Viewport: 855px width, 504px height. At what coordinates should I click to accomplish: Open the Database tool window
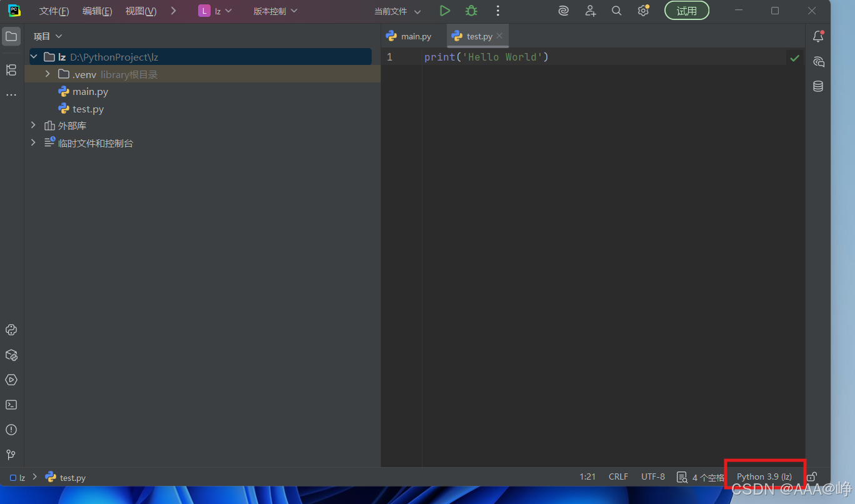pos(818,86)
